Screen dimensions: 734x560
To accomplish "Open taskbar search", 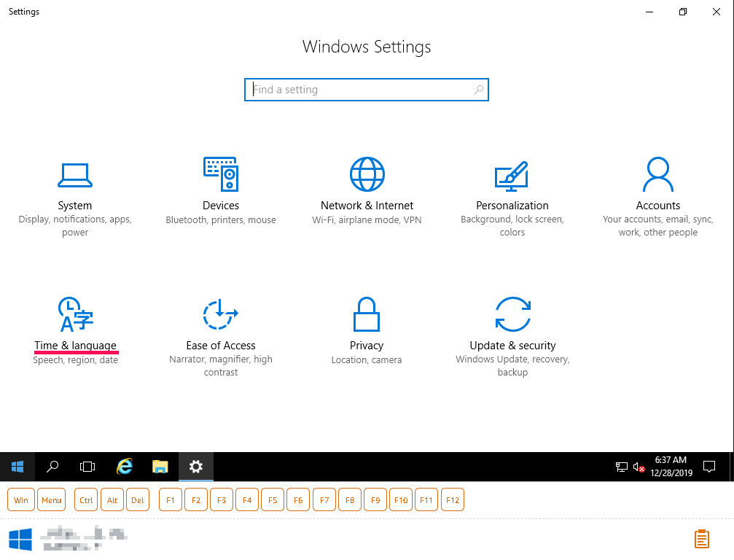I will point(52,467).
